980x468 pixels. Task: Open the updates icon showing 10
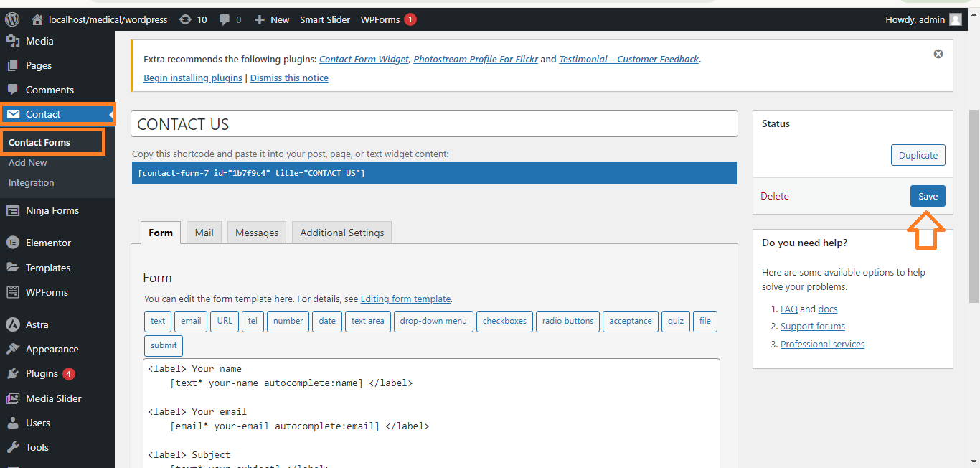(186, 19)
